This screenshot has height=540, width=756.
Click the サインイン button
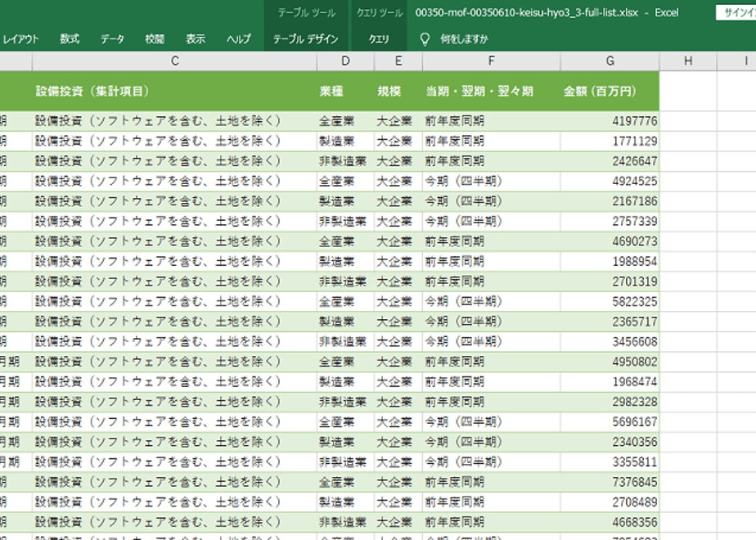736,12
